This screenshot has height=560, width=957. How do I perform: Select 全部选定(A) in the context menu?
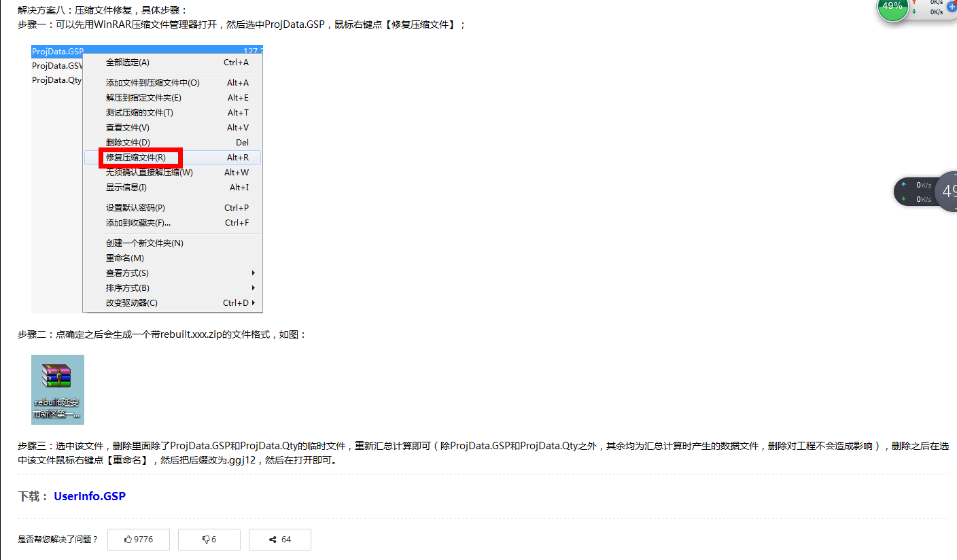(x=173, y=63)
